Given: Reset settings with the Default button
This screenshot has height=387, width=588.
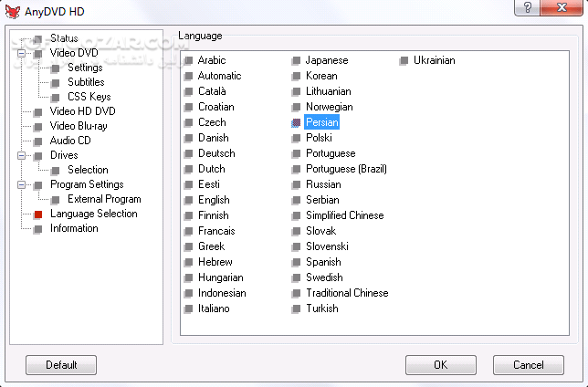Looking at the screenshot, I should tap(61, 365).
